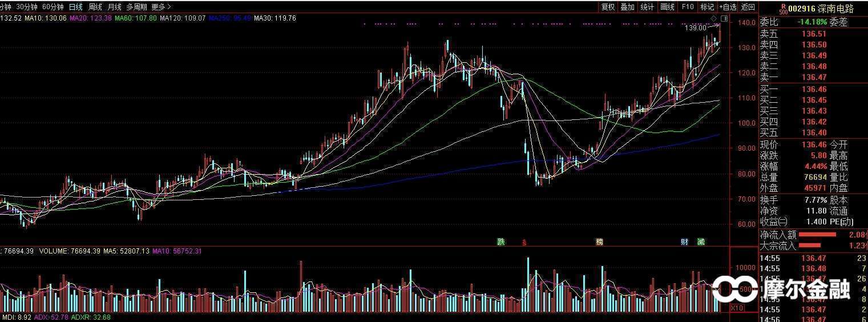
Task: Add the stock via +自选 button
Action: [728, 7]
